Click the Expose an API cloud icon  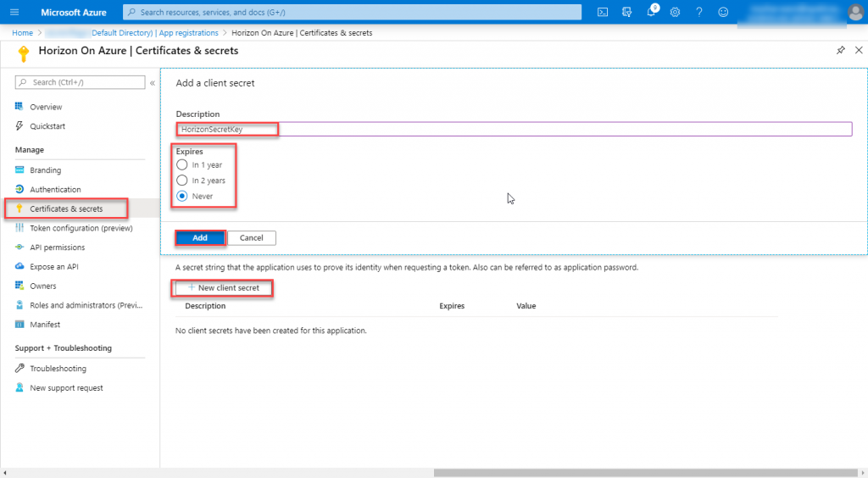click(x=19, y=266)
